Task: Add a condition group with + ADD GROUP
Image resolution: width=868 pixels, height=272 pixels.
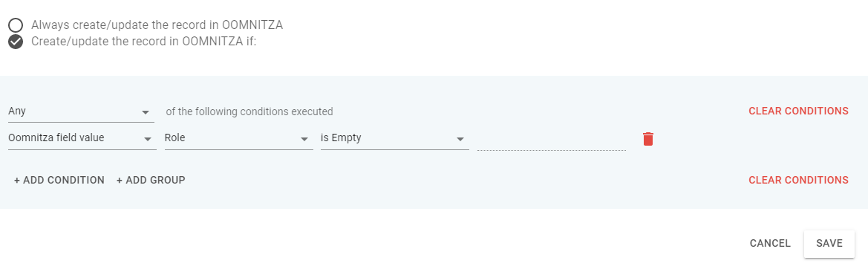Action: (x=151, y=180)
